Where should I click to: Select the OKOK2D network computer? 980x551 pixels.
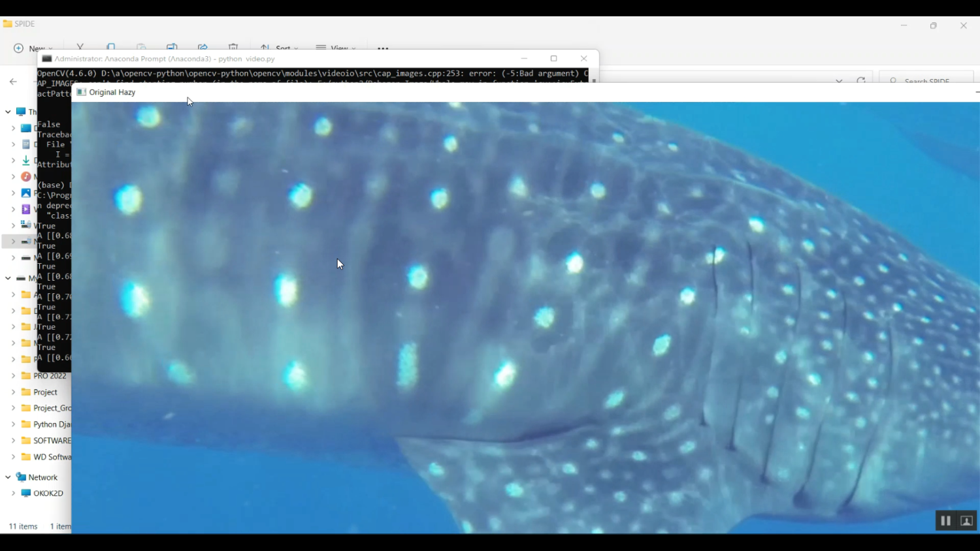click(48, 494)
